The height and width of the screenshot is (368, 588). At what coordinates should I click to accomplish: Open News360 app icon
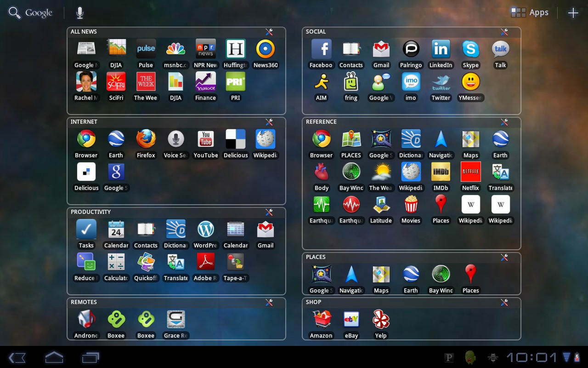[x=266, y=49]
